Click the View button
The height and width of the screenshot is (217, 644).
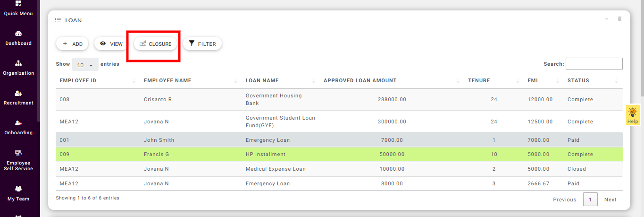point(111,44)
